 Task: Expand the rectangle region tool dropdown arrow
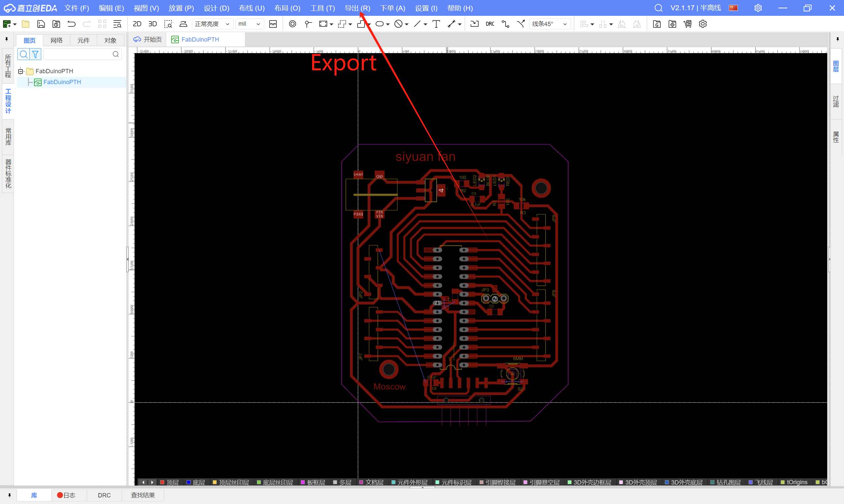331,24
